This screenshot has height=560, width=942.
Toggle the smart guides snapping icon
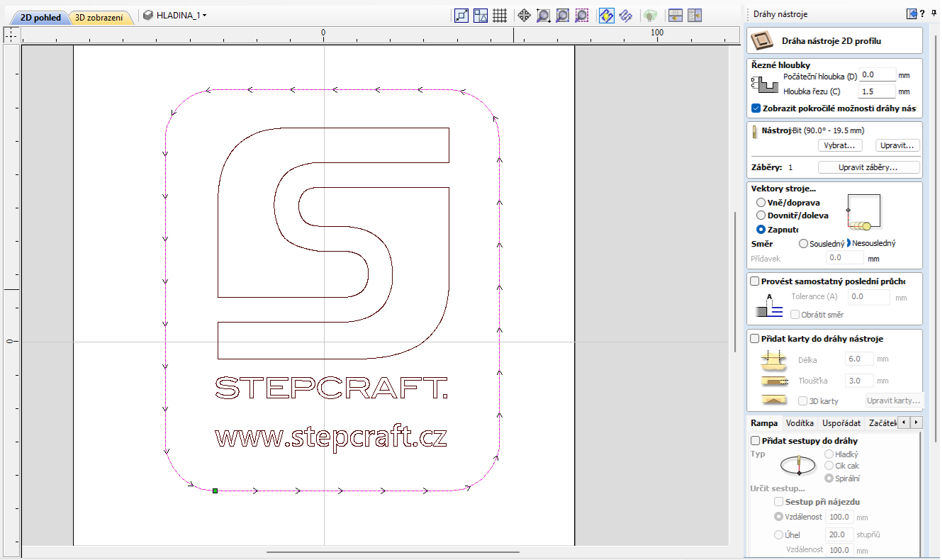(481, 15)
